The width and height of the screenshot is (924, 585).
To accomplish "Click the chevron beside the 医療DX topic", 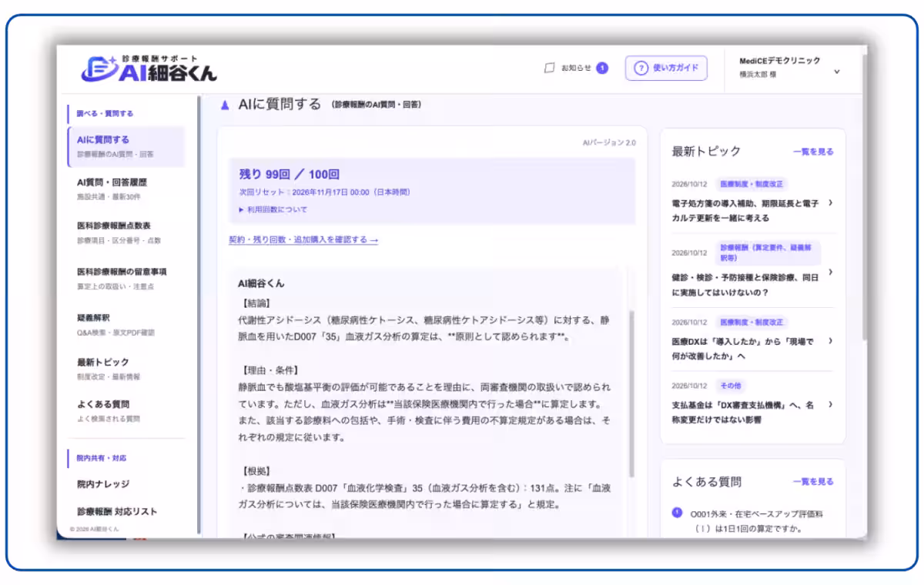I will [830, 341].
